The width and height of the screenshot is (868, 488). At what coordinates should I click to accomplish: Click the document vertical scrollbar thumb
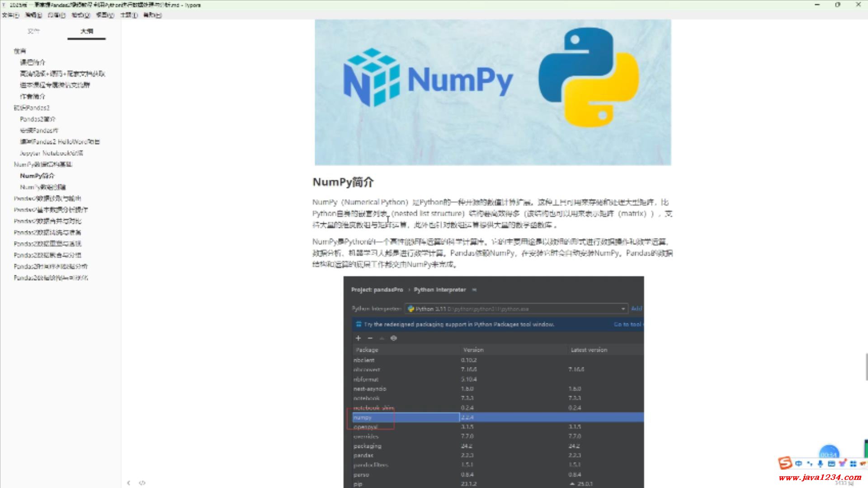coord(866,367)
